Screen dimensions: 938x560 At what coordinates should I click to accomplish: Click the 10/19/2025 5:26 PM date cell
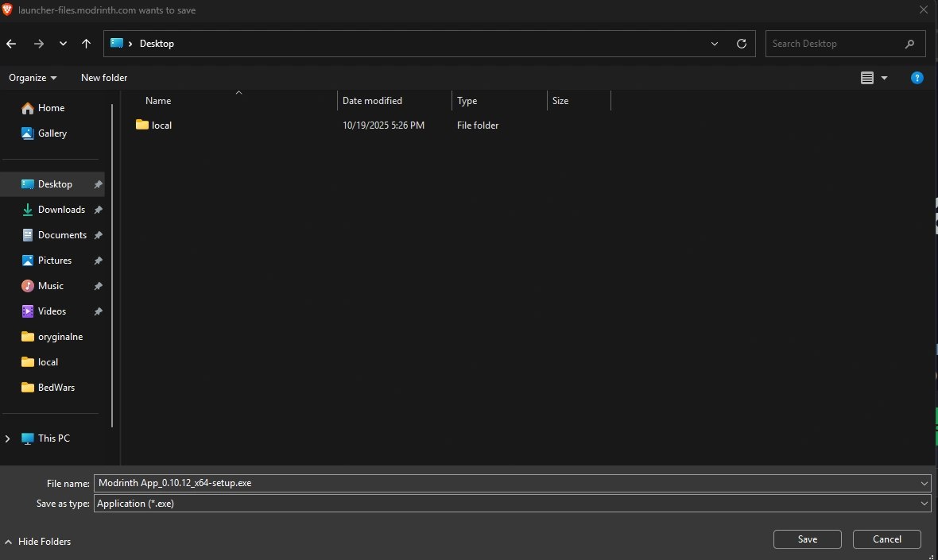[383, 125]
